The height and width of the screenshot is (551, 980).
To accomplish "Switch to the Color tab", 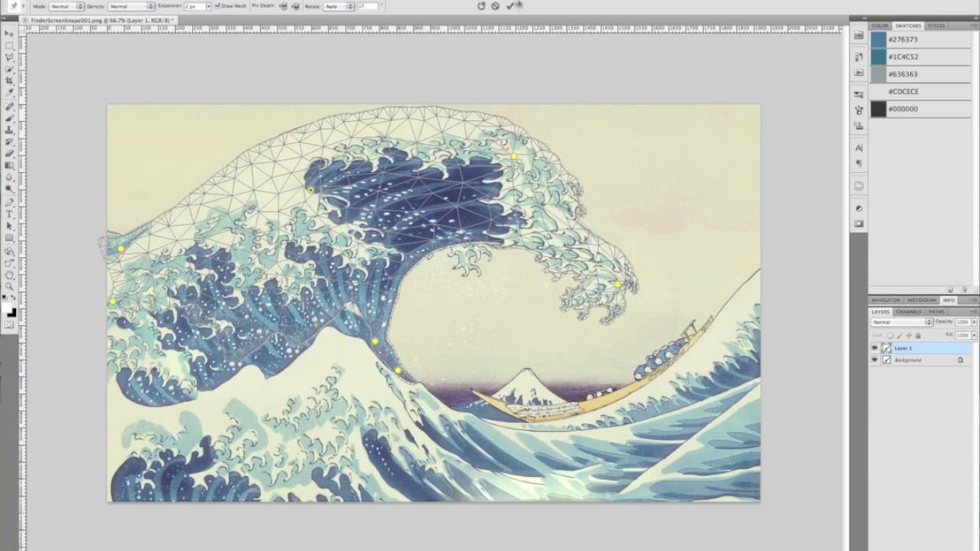I will pyautogui.click(x=880, y=25).
